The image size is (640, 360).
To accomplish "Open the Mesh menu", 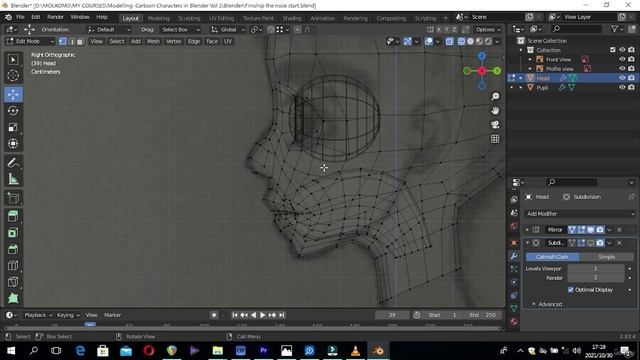I will click(x=153, y=41).
